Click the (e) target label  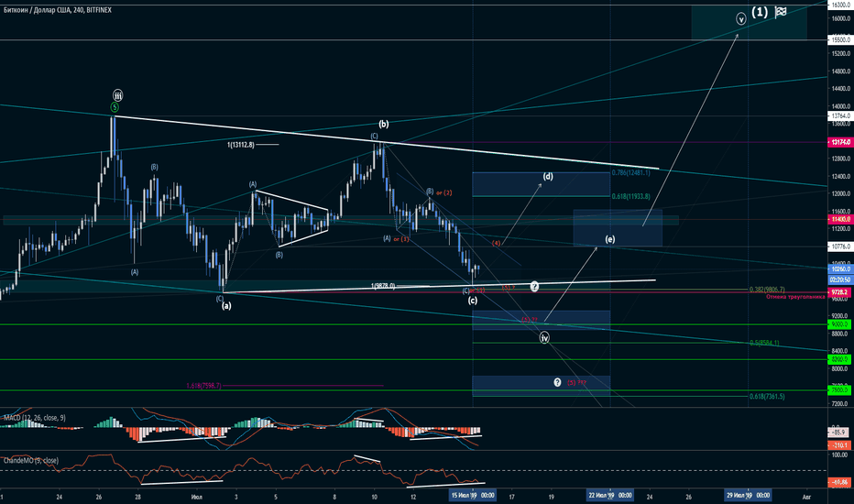tap(610, 239)
